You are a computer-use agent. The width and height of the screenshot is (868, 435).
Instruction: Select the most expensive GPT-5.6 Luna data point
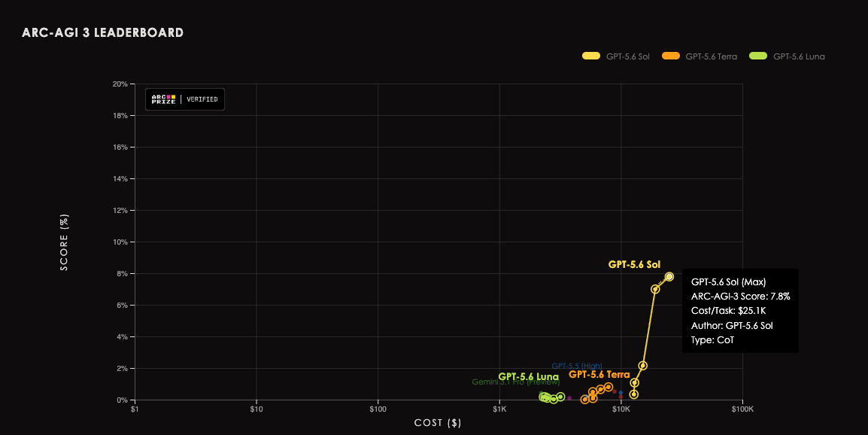point(561,397)
